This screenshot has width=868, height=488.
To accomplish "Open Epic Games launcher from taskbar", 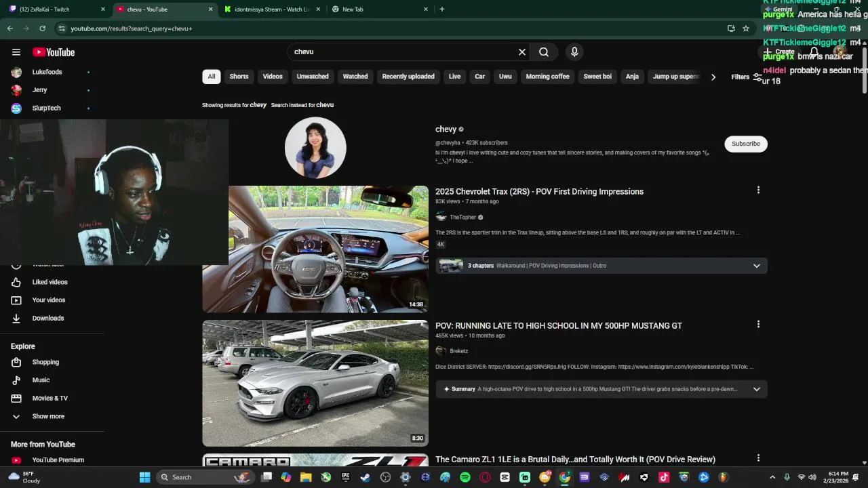I will [346, 477].
